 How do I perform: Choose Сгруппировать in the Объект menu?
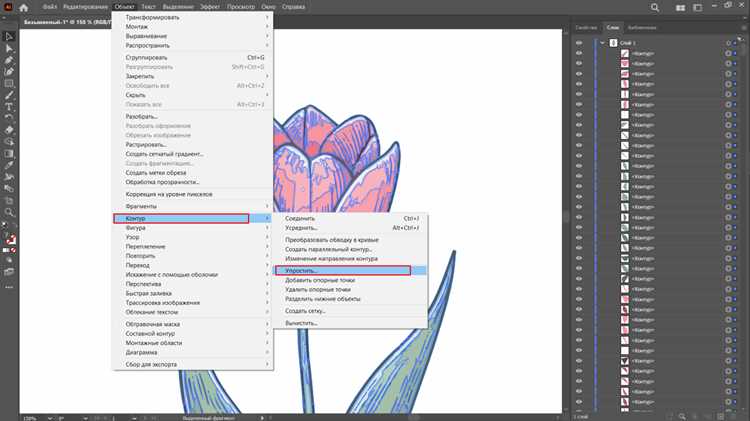tap(193, 57)
